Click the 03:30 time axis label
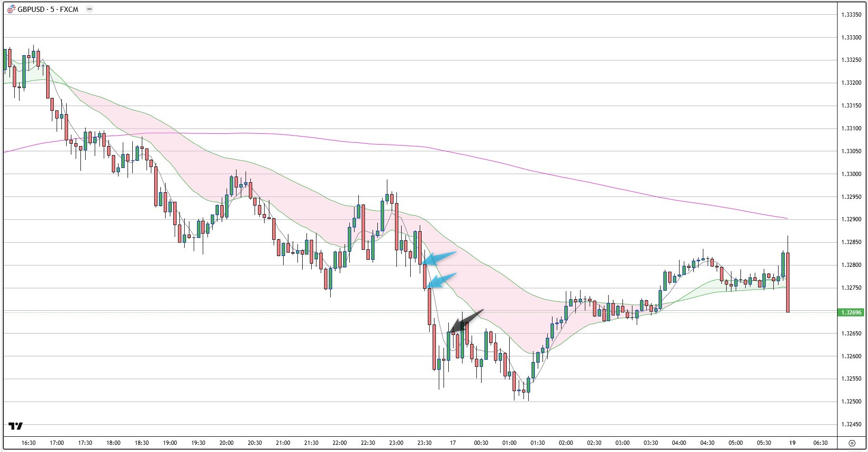The height and width of the screenshot is (452, 868). coord(651,443)
